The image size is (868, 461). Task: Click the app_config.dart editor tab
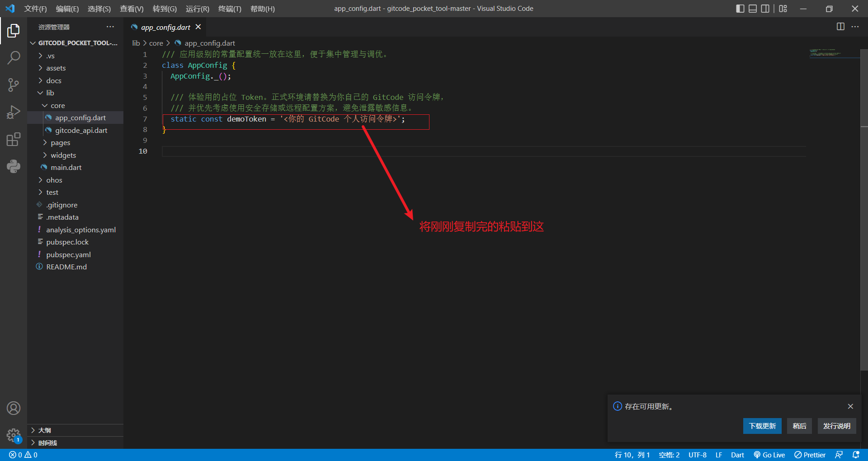pos(165,27)
